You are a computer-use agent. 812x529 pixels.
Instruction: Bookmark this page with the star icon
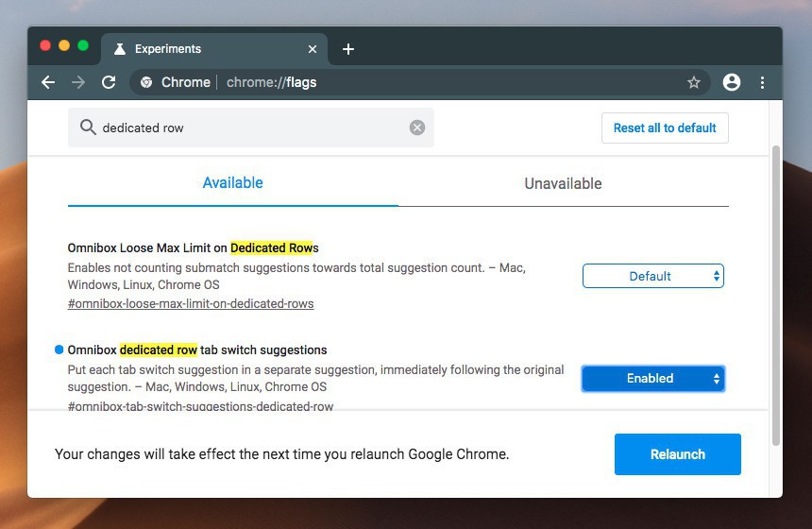[693, 82]
